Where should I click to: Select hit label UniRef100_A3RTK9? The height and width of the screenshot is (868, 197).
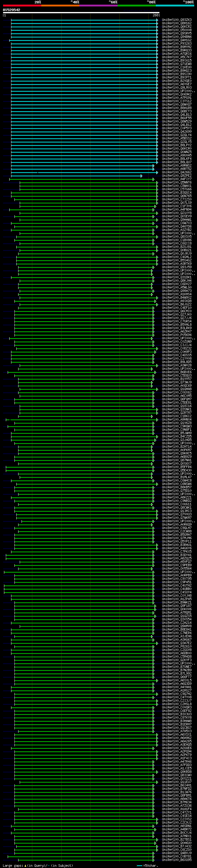177,264
